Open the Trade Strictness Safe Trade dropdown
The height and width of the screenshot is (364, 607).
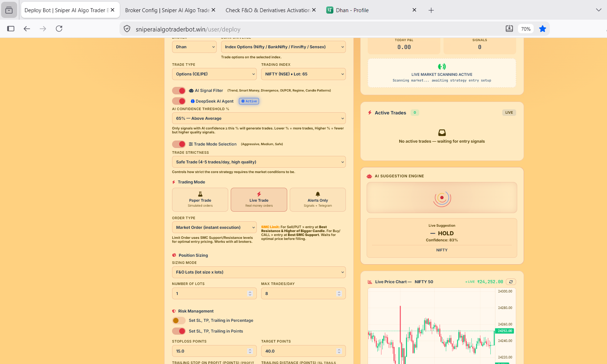[x=259, y=162]
